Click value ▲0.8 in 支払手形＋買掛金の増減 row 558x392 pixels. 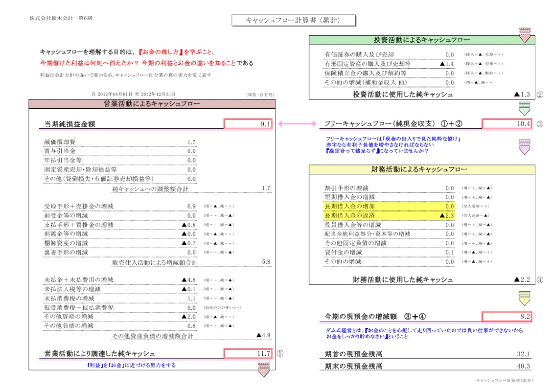189,225
